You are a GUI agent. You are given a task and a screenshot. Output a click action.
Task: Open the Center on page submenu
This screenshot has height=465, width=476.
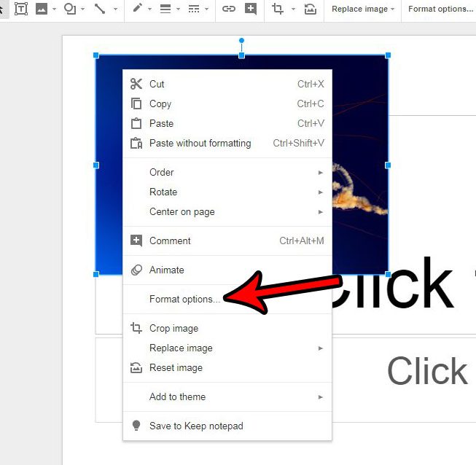click(x=227, y=212)
